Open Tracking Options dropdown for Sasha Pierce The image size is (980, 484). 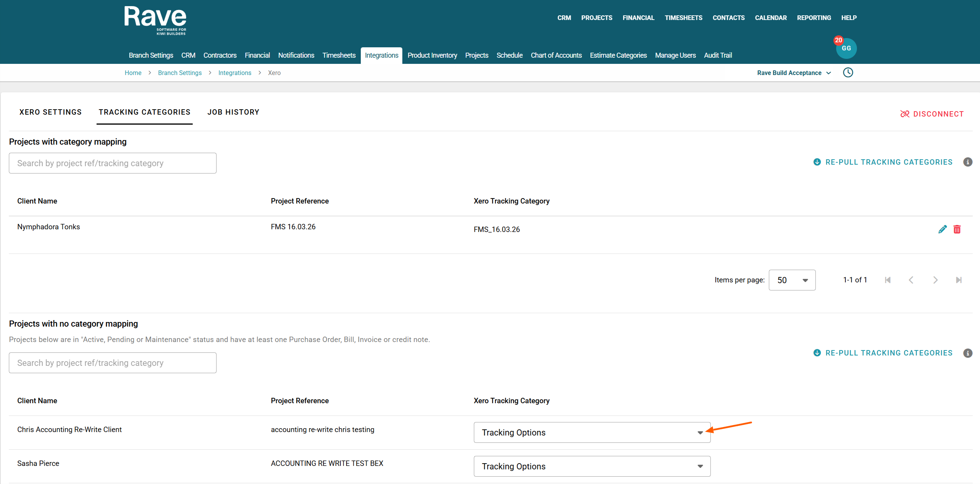(592, 466)
